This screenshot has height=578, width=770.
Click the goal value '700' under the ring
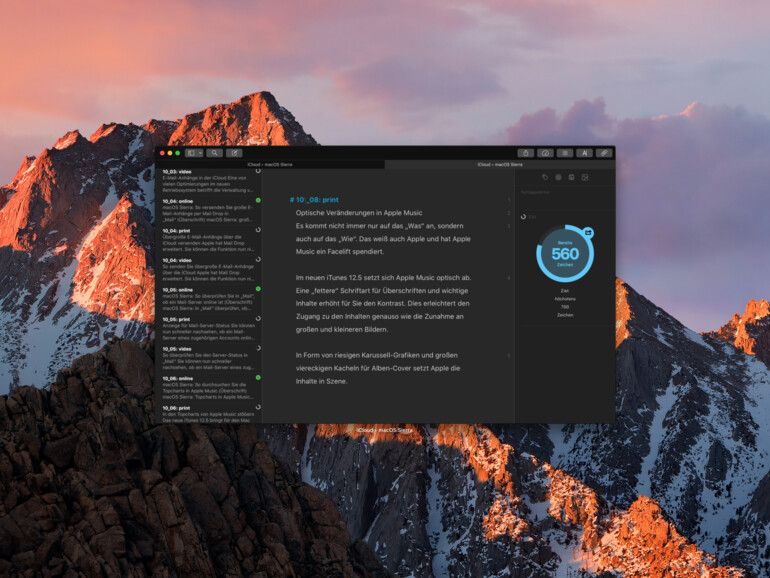pyautogui.click(x=565, y=307)
